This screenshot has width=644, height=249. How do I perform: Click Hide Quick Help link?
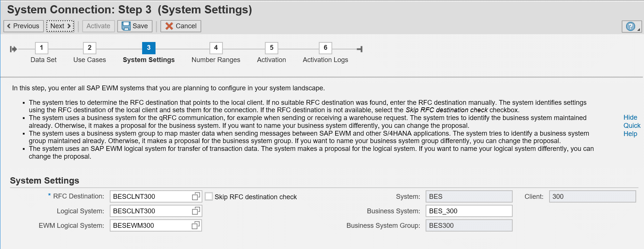click(631, 126)
